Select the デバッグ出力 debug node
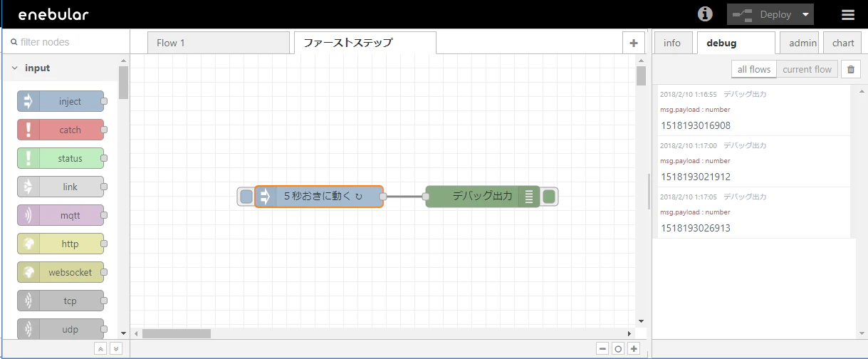 click(483, 197)
